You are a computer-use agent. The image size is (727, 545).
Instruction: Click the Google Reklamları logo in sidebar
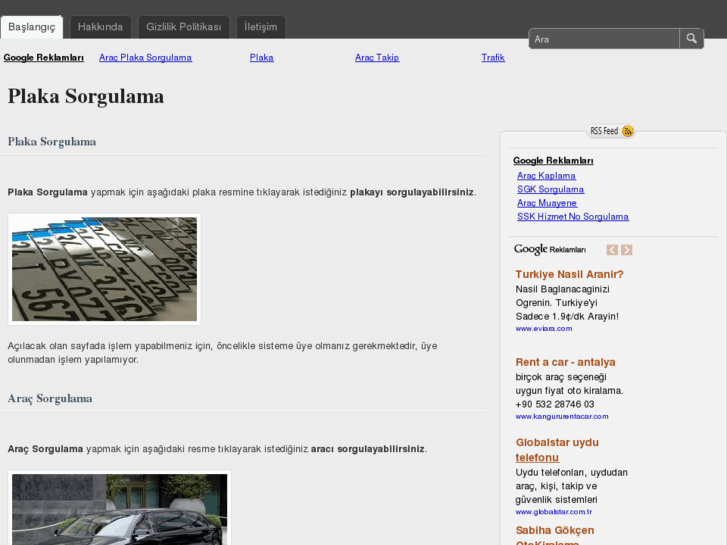pyautogui.click(x=549, y=250)
